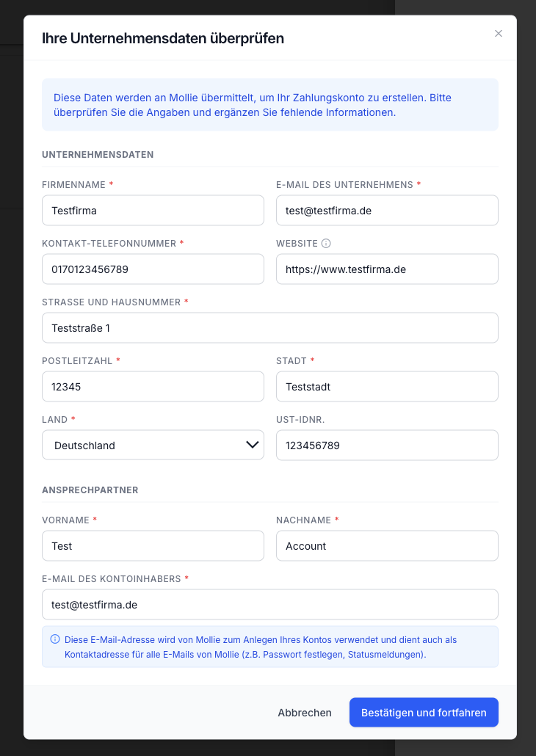Select the Kontakt-Telefonnummer input
This screenshot has height=756, width=536.
153,269
